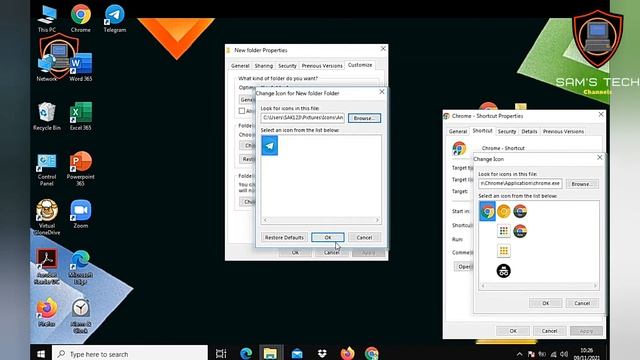Image resolution: width=640 pixels, height=360 pixels.
Task: Click Cancel in Chrome Change Icon dialog
Action: [582, 303]
